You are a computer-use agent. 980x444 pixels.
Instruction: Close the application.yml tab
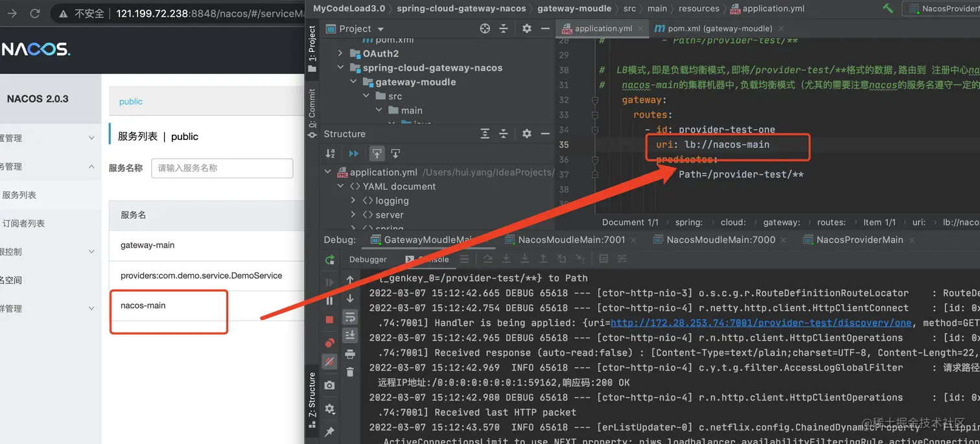tap(640, 29)
